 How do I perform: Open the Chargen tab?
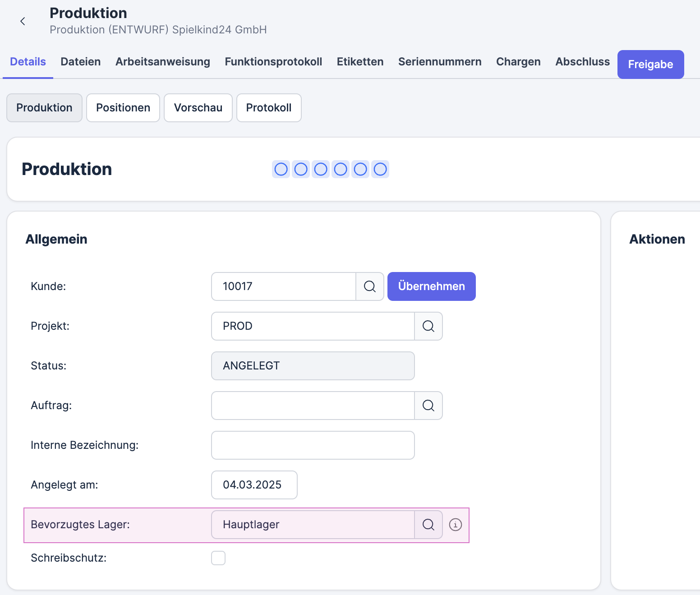pos(518,62)
